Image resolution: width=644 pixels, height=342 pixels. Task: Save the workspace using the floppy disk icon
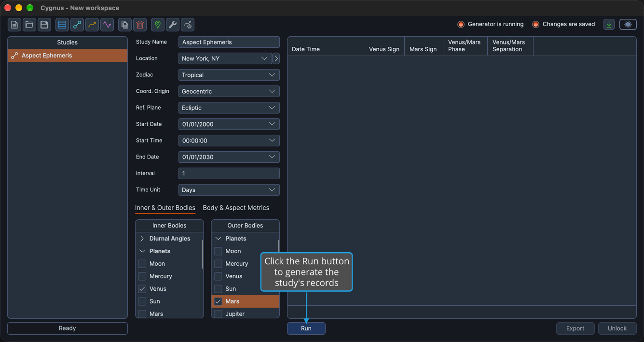(x=44, y=25)
